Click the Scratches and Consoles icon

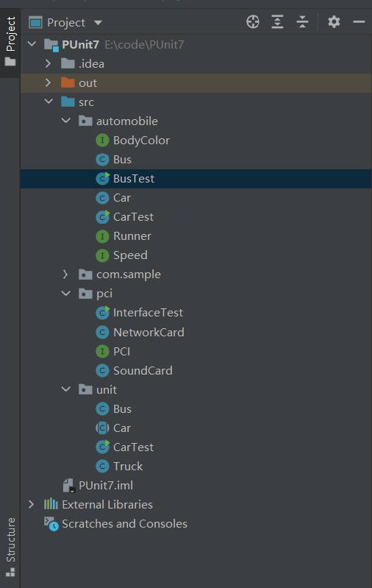(51, 524)
